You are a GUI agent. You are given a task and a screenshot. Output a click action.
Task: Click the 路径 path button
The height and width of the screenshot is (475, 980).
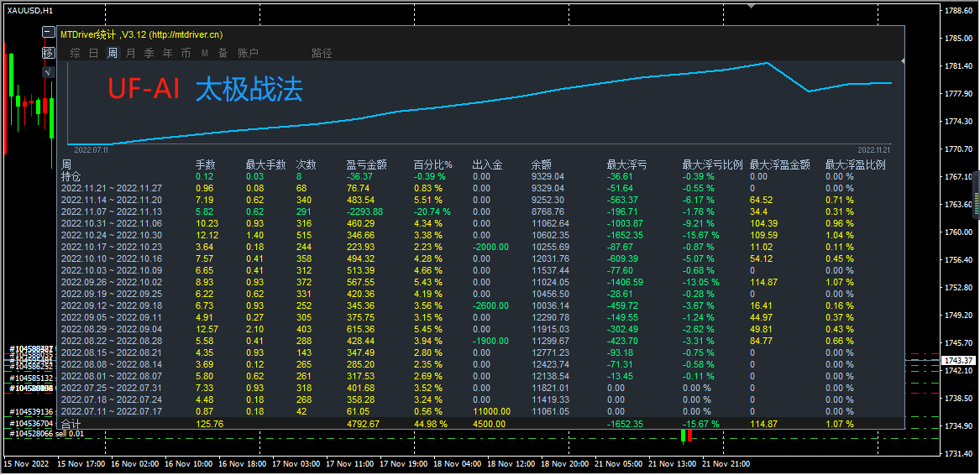point(322,53)
